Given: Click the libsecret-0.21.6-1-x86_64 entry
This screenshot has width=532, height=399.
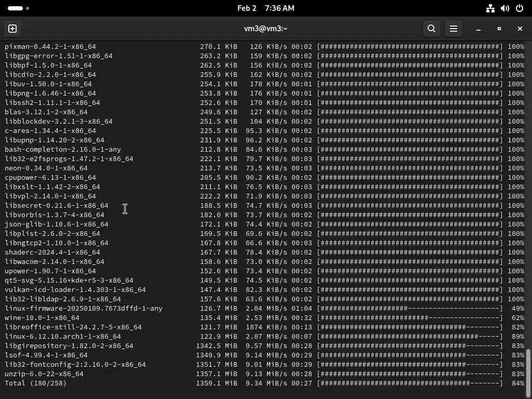Looking at the screenshot, I should pos(56,205).
